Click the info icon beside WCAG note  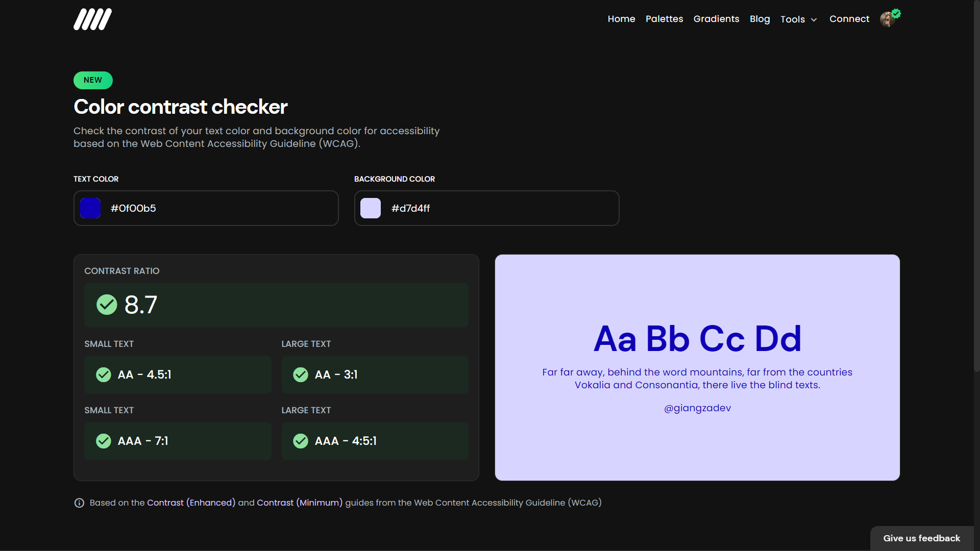tap(79, 503)
